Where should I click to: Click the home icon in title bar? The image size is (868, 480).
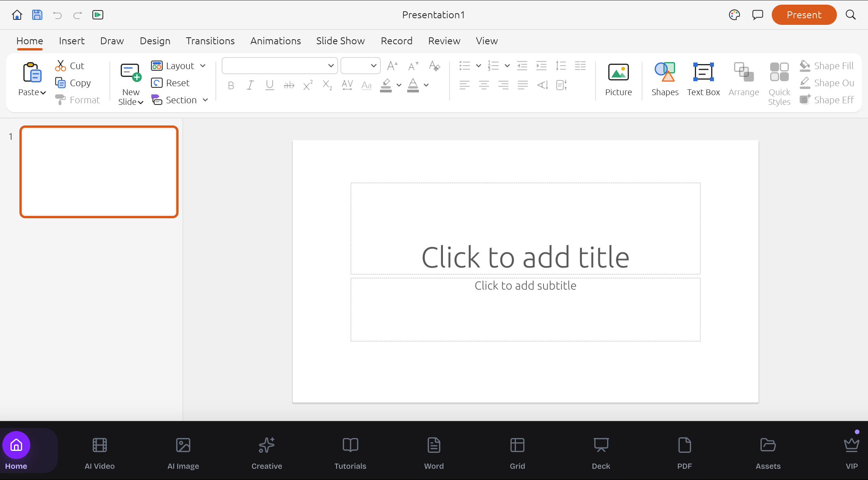(x=17, y=15)
